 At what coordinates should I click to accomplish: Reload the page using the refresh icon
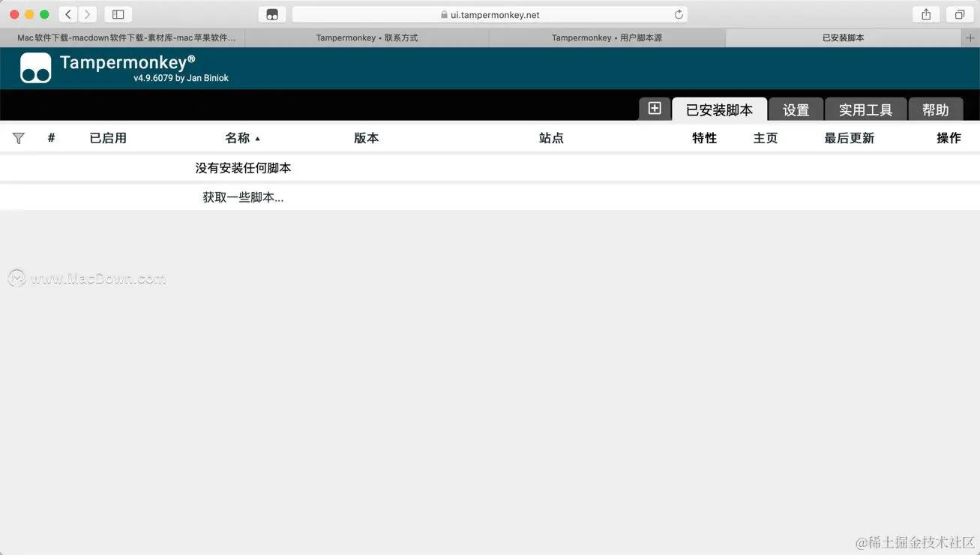coord(677,13)
